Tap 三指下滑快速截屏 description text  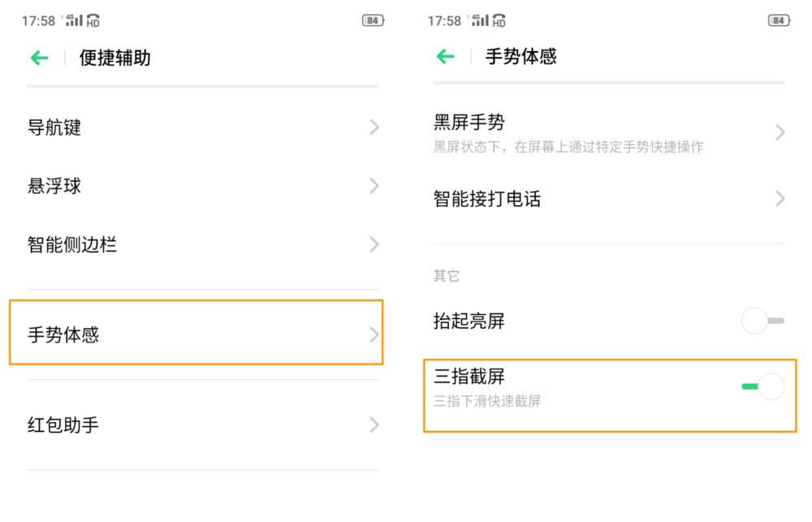[x=487, y=401]
